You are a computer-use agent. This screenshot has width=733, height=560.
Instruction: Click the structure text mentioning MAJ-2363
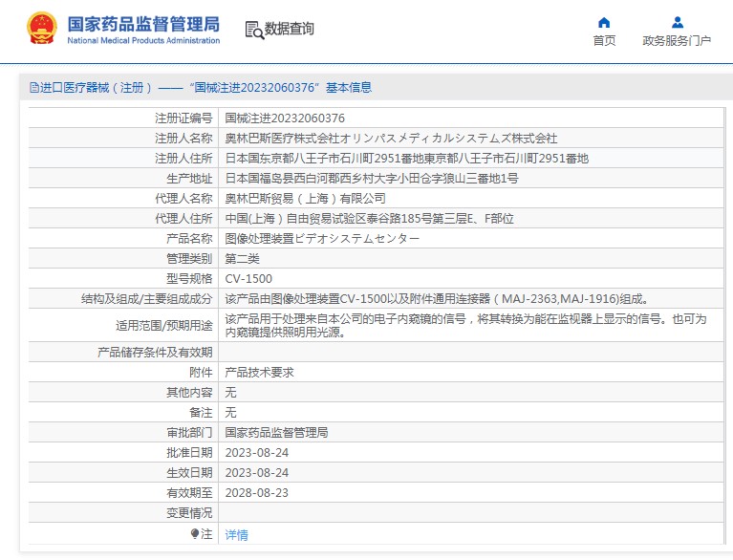[437, 299]
